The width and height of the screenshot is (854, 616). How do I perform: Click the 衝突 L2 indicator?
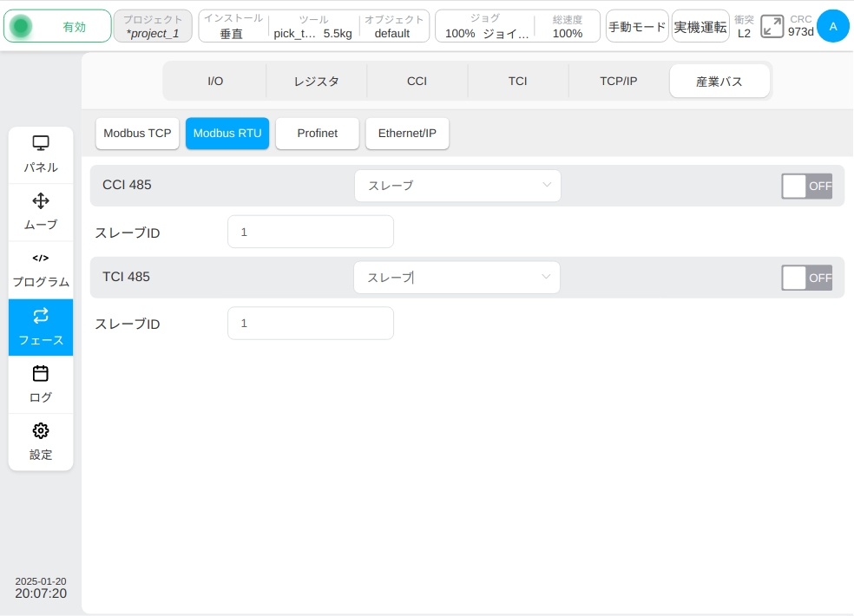[x=744, y=26]
